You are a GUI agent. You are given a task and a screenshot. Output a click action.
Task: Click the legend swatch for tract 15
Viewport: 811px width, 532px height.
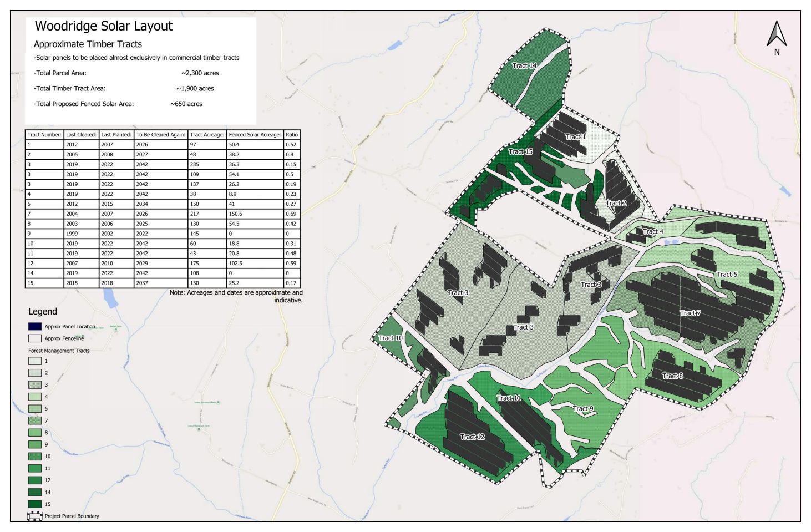tap(35, 504)
